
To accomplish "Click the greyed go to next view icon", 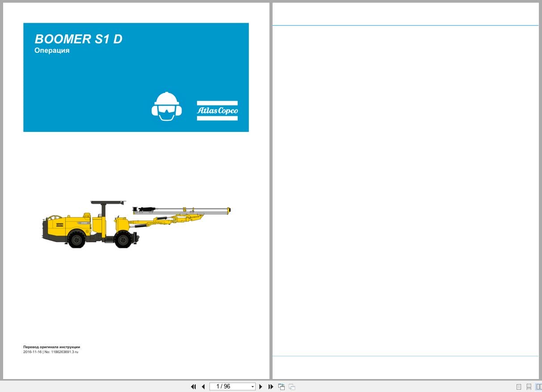I will coord(292,387).
